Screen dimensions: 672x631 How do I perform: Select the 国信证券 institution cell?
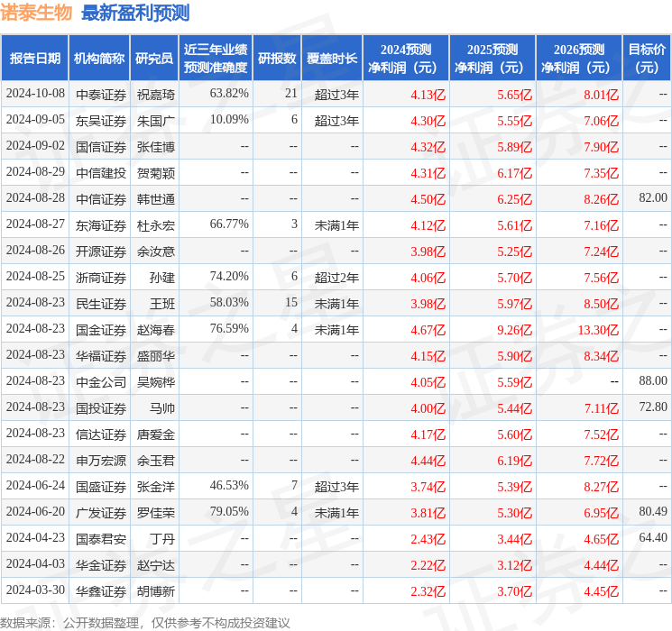coord(101,147)
